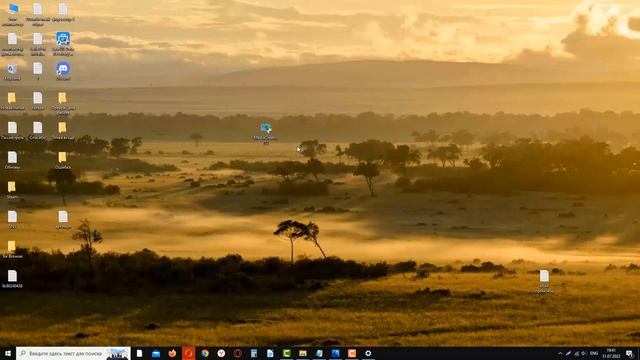Select the lone file icon near the desktop's right side
The image size is (640, 360).
click(544, 281)
